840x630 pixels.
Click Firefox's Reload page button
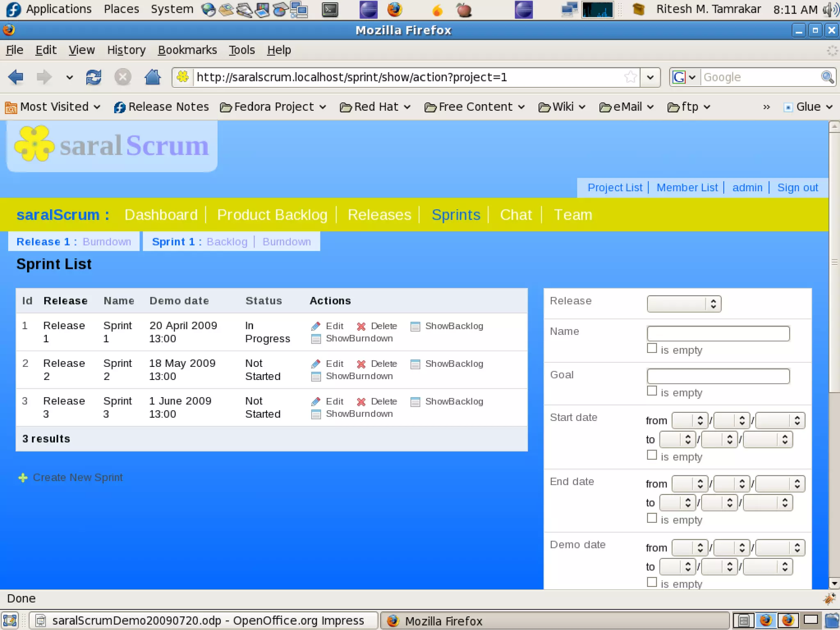[x=94, y=77]
